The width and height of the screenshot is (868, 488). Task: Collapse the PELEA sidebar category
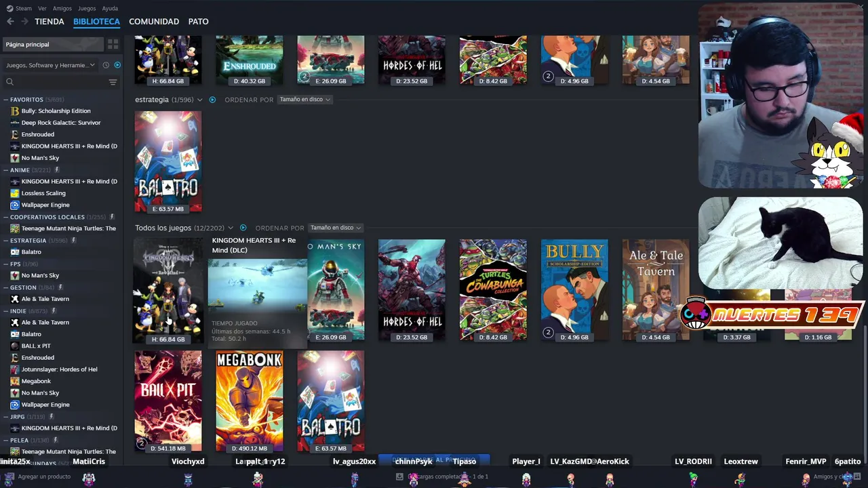pyautogui.click(x=6, y=440)
